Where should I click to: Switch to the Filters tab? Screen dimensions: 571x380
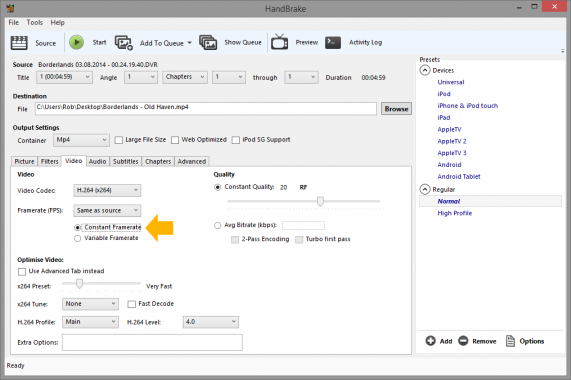(x=50, y=161)
